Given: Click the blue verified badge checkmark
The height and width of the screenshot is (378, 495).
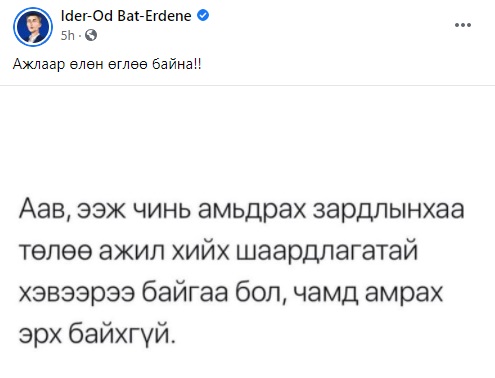Looking at the screenshot, I should click(x=203, y=15).
